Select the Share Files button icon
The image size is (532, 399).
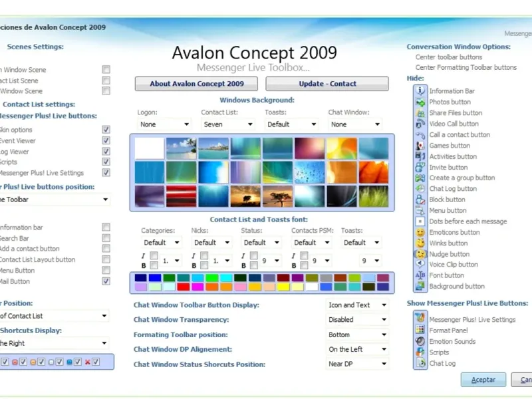pyautogui.click(x=420, y=112)
